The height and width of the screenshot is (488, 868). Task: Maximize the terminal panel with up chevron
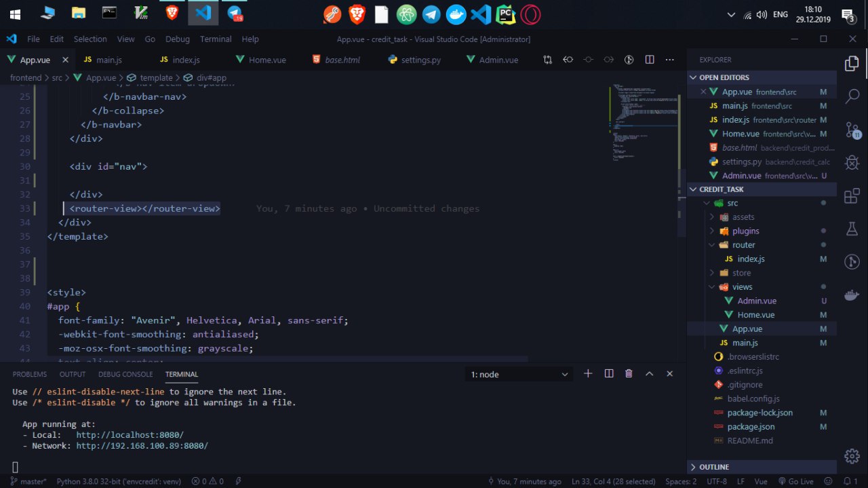tap(649, 374)
